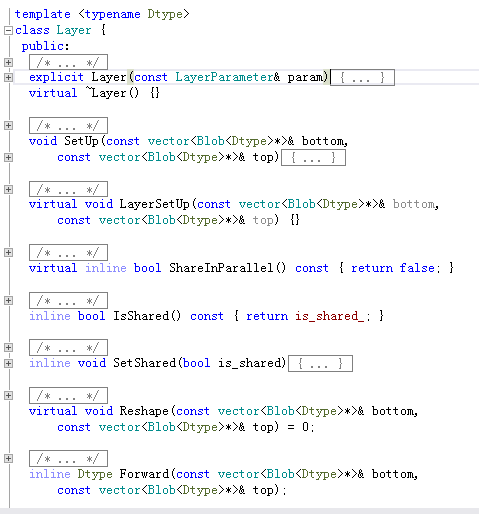The image size is (479, 514).
Task: Click the 'Forward' function name
Action: coord(144,474)
